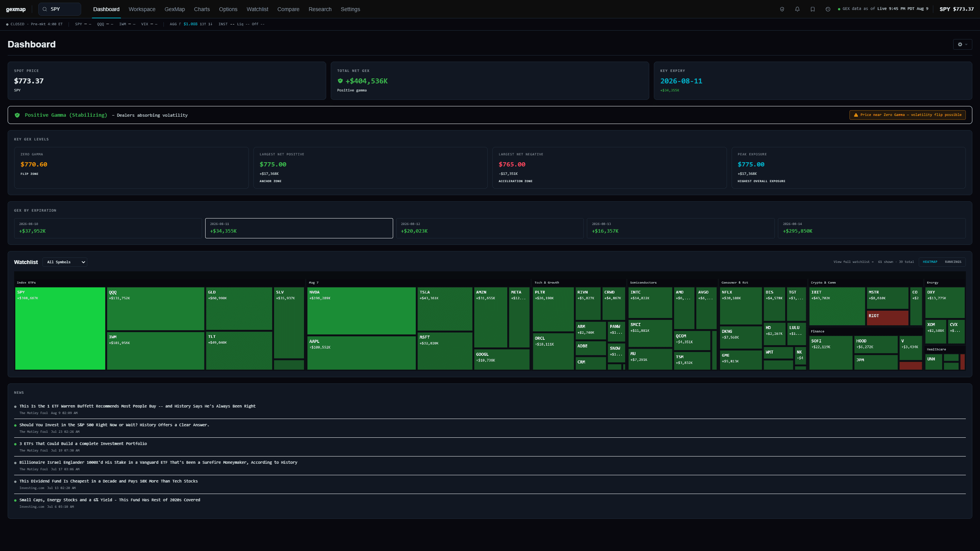Click Largest Net Negative $765.00 value
The width and height of the screenshot is (980, 551).
point(512,165)
